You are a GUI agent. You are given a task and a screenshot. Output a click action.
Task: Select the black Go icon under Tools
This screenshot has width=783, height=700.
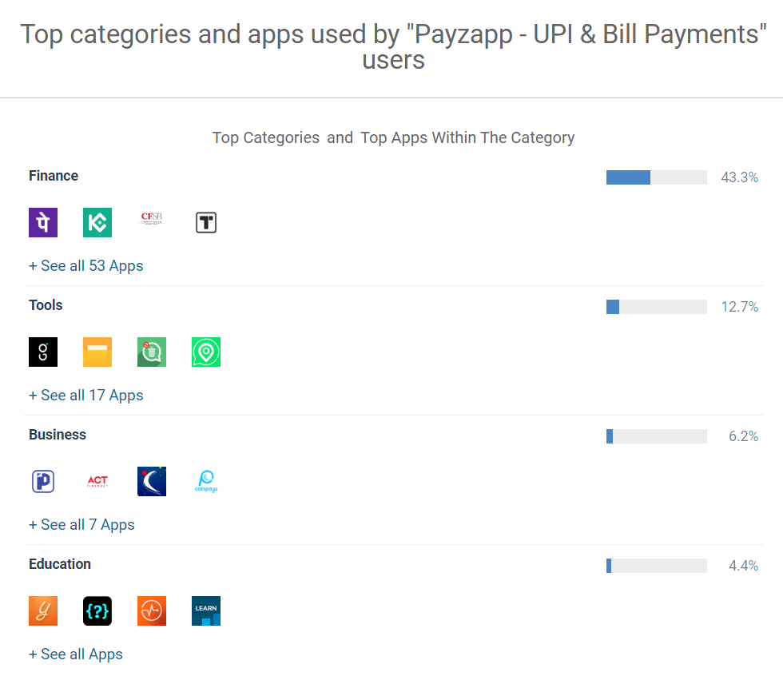click(x=42, y=352)
